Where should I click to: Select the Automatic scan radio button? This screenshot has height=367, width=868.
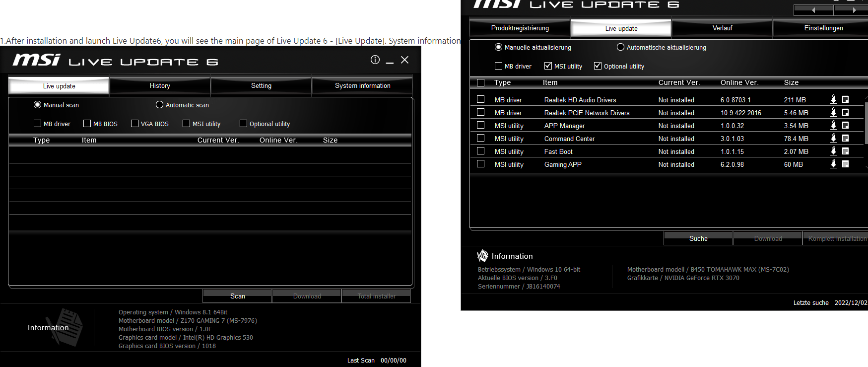click(x=159, y=105)
